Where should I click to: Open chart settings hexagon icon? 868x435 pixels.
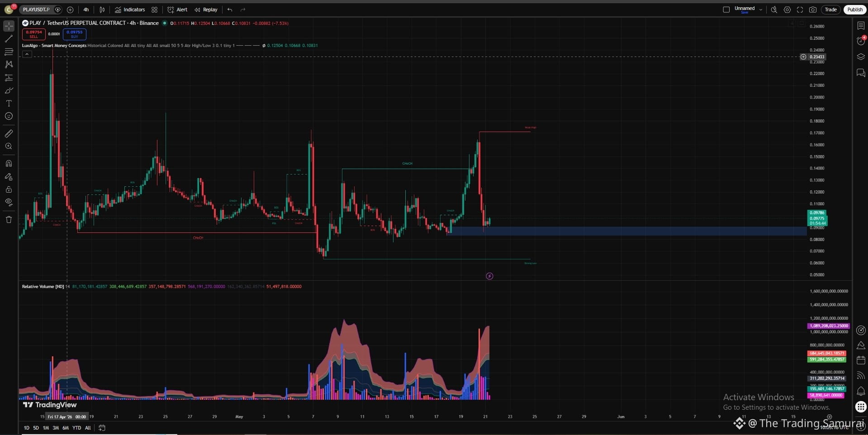pyautogui.click(x=787, y=9)
